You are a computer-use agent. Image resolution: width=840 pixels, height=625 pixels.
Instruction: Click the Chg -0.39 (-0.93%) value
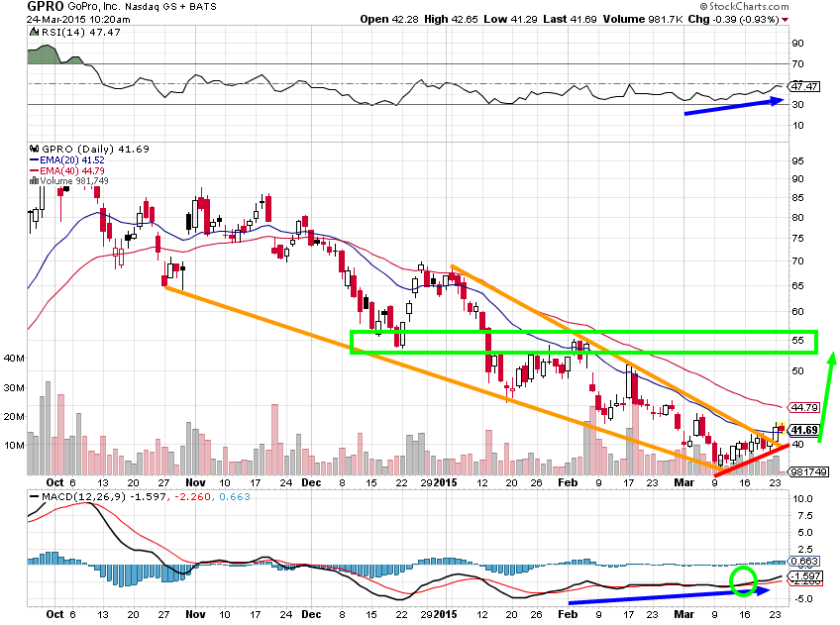click(x=733, y=19)
